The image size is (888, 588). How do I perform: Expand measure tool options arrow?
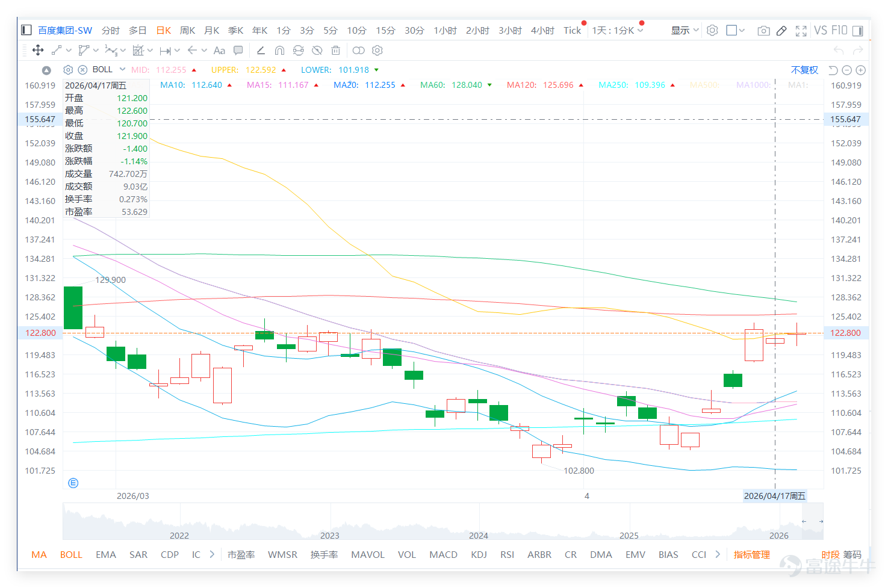pyautogui.click(x=178, y=51)
